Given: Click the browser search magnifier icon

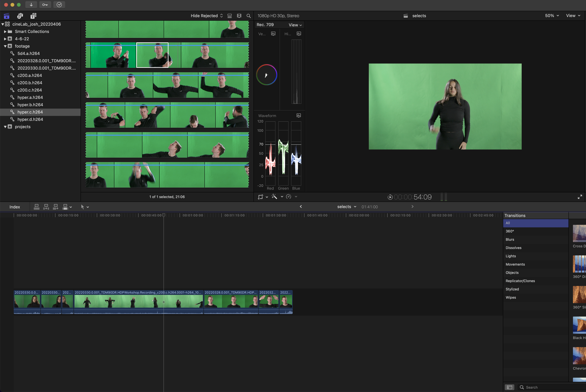Looking at the screenshot, I should (249, 16).
